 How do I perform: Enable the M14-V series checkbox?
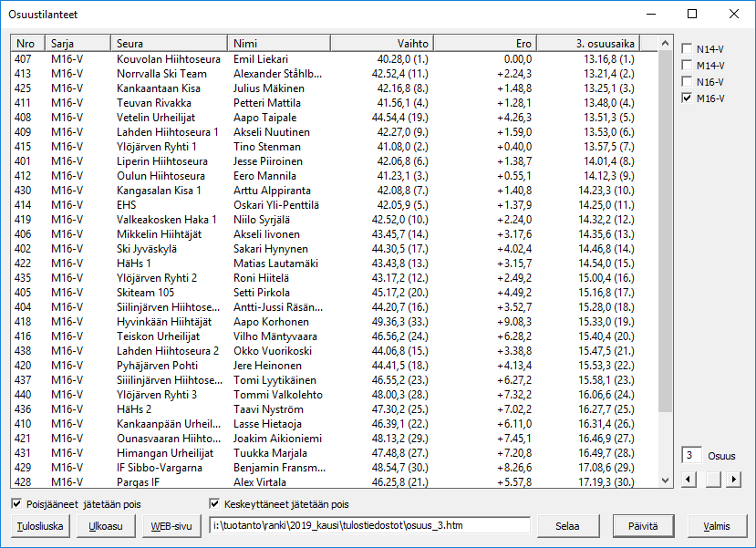[x=688, y=66]
